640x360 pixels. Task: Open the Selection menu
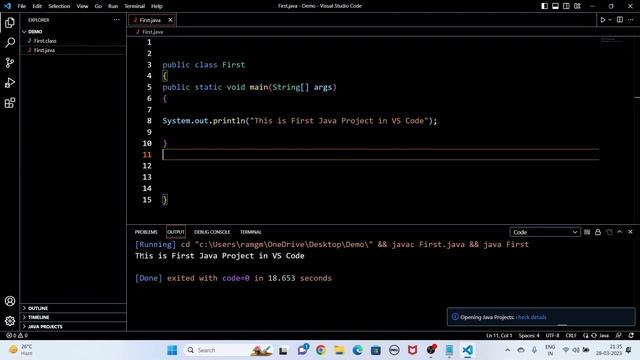tap(59, 6)
